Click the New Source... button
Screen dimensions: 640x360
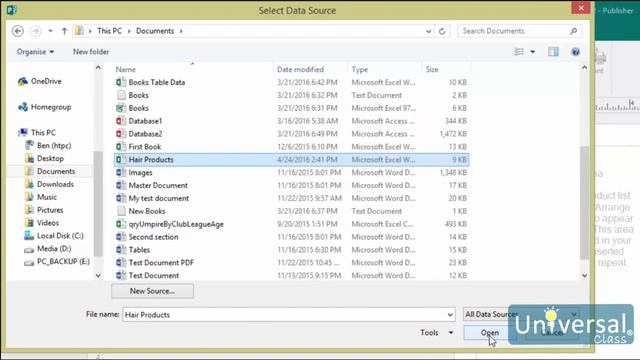coord(152,291)
